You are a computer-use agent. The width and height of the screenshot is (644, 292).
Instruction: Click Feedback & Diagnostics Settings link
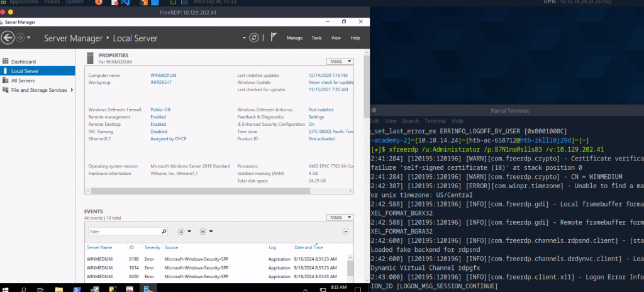pyautogui.click(x=316, y=117)
